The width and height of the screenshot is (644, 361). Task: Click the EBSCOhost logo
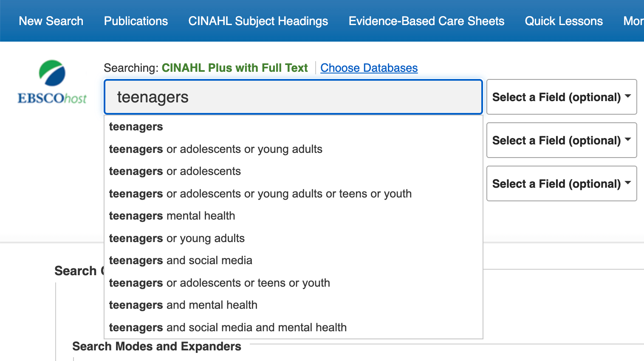pyautogui.click(x=52, y=82)
